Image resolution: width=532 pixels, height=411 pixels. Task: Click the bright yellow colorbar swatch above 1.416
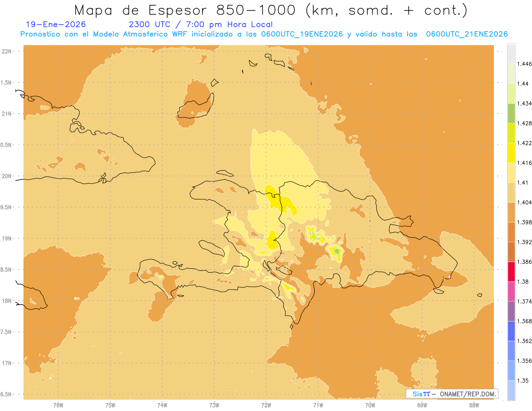tap(511, 153)
